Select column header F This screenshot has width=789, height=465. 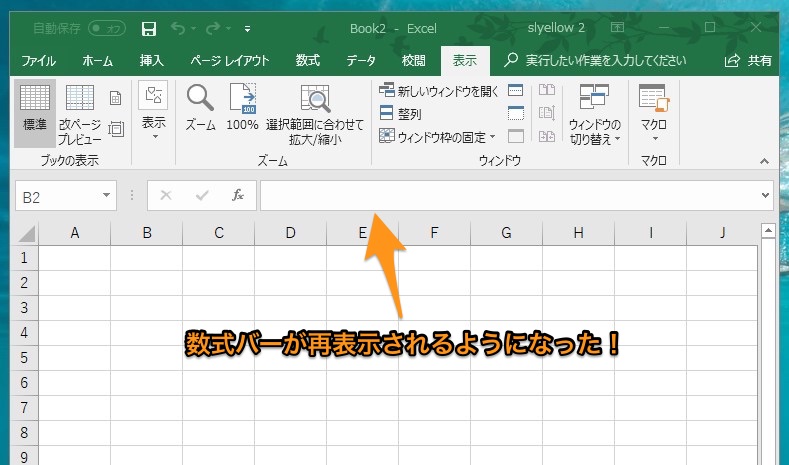click(x=434, y=233)
